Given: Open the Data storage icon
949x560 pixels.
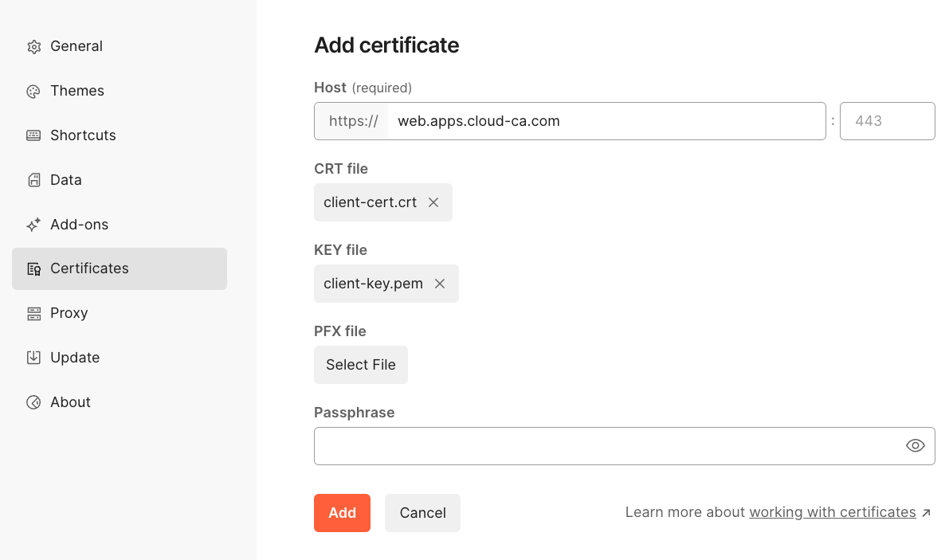Looking at the screenshot, I should point(33,180).
